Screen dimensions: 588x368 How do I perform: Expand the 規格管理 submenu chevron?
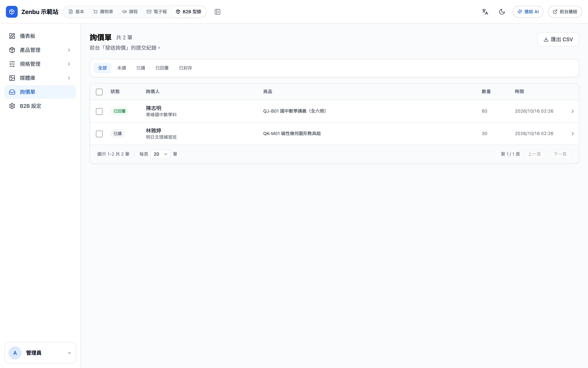click(69, 64)
